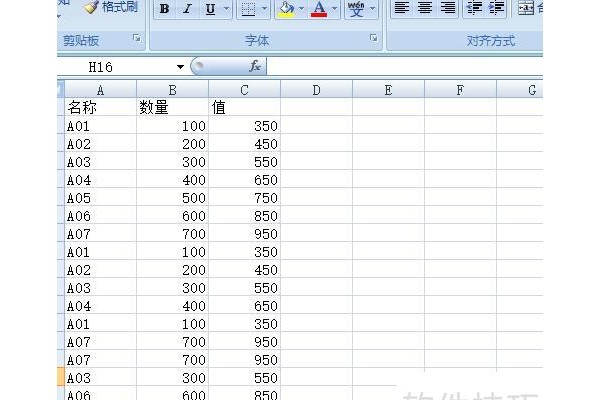Click the Name Box showing H16

point(115,67)
